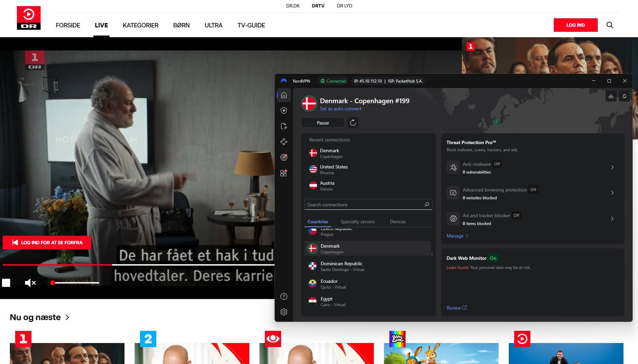This screenshot has height=364, width=638.
Task: Open NordVPN settings gear
Action: pyautogui.click(x=284, y=312)
